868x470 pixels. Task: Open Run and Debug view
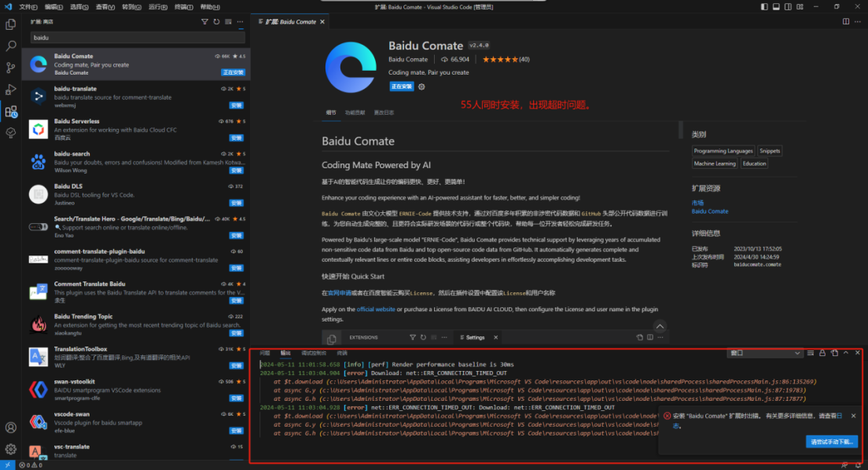tap(10, 89)
